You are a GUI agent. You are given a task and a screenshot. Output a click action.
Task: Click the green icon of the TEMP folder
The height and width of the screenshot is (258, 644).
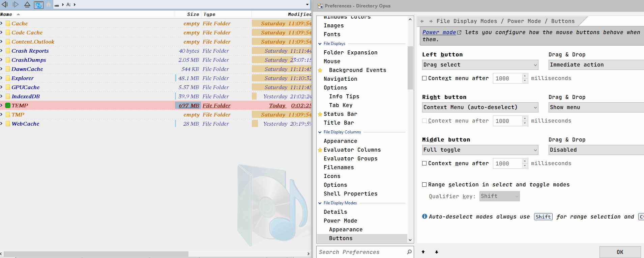pos(8,105)
